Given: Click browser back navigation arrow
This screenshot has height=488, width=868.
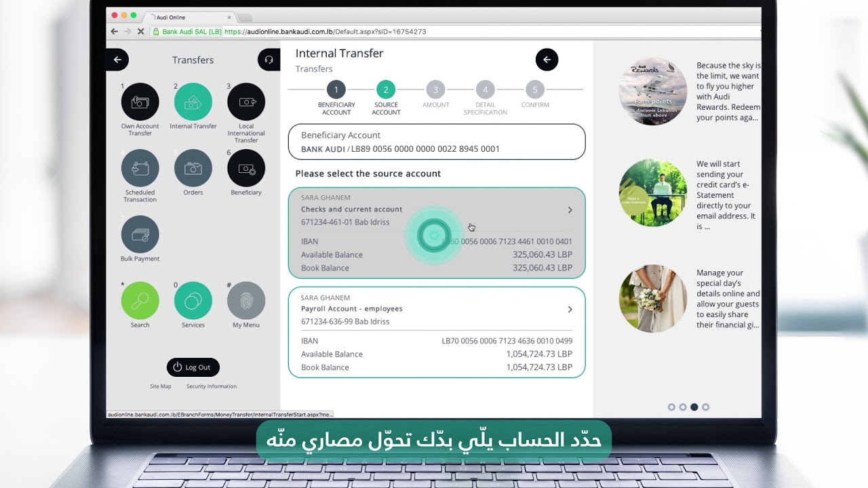Looking at the screenshot, I should 115,31.
